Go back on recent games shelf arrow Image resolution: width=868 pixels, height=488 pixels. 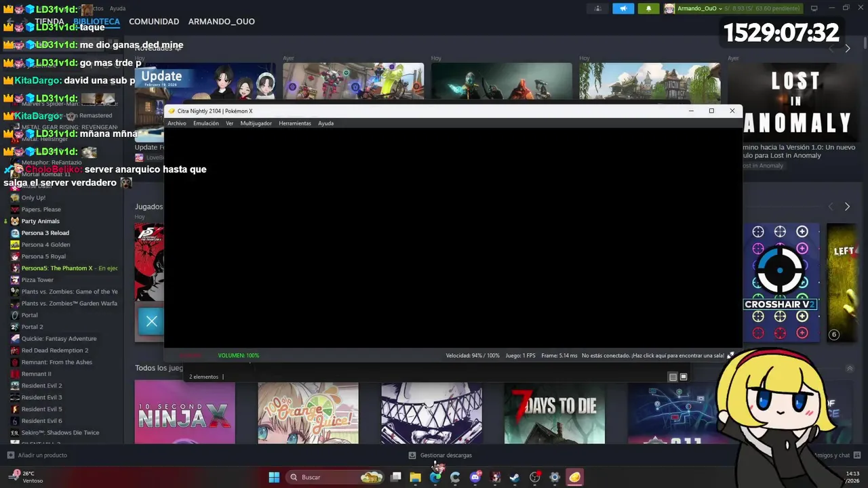(x=831, y=207)
